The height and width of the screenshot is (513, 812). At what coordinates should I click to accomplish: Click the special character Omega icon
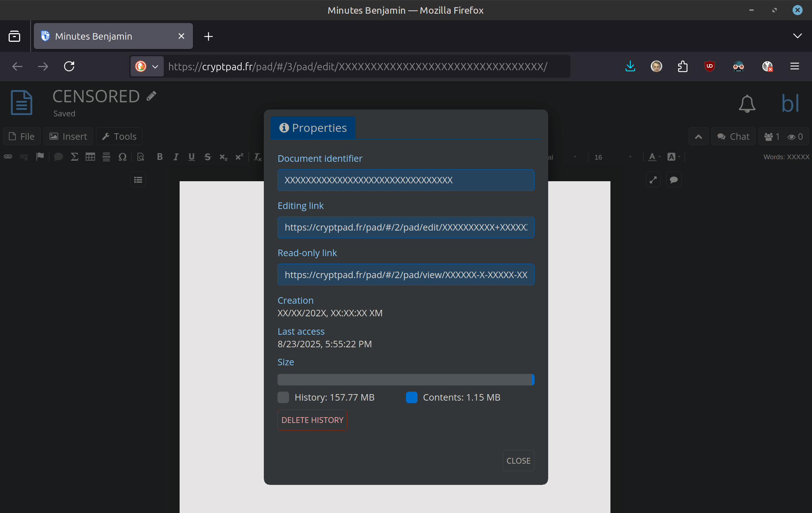[x=122, y=157]
